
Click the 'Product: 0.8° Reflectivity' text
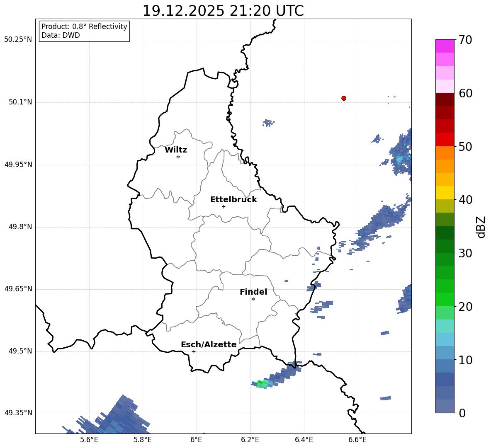click(84, 26)
